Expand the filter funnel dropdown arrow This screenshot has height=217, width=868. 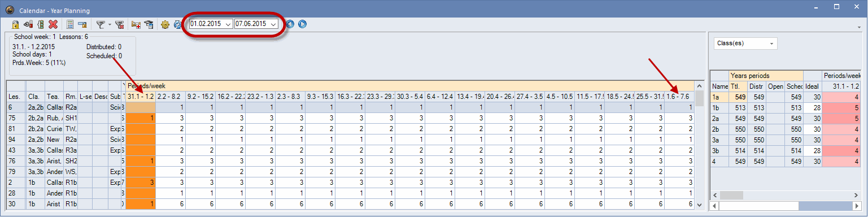click(x=110, y=25)
